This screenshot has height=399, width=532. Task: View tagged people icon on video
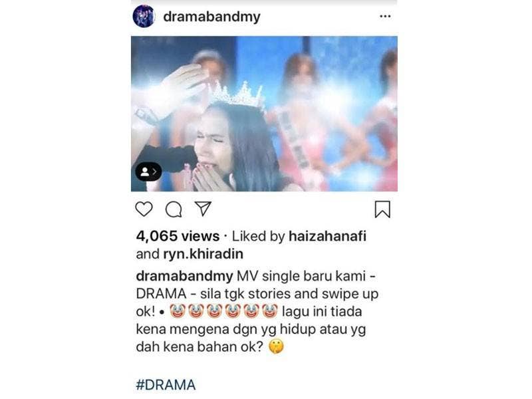click(148, 172)
